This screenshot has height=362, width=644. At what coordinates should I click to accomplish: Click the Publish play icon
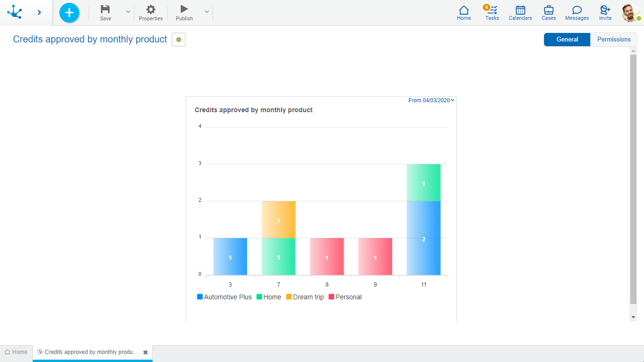(184, 9)
